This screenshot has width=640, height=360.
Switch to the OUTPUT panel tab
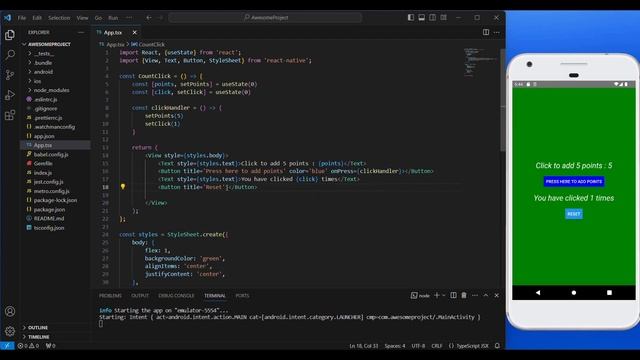click(x=140, y=296)
